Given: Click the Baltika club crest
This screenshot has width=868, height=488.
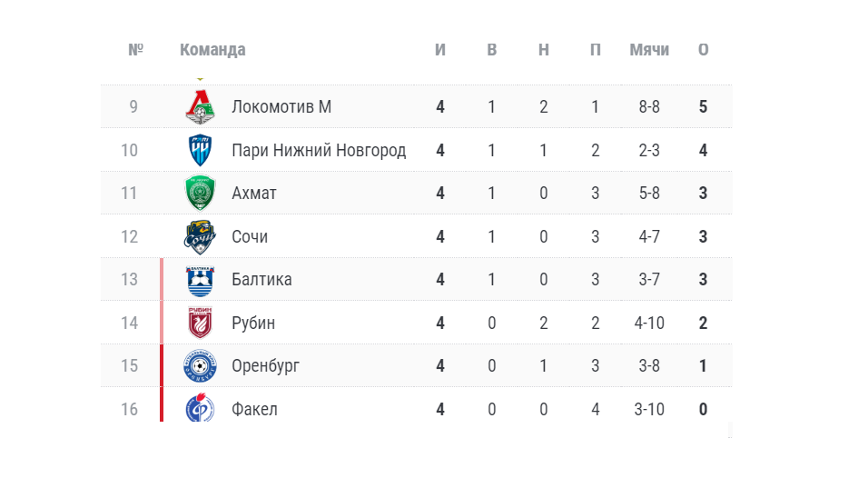Looking at the screenshot, I should [201, 280].
